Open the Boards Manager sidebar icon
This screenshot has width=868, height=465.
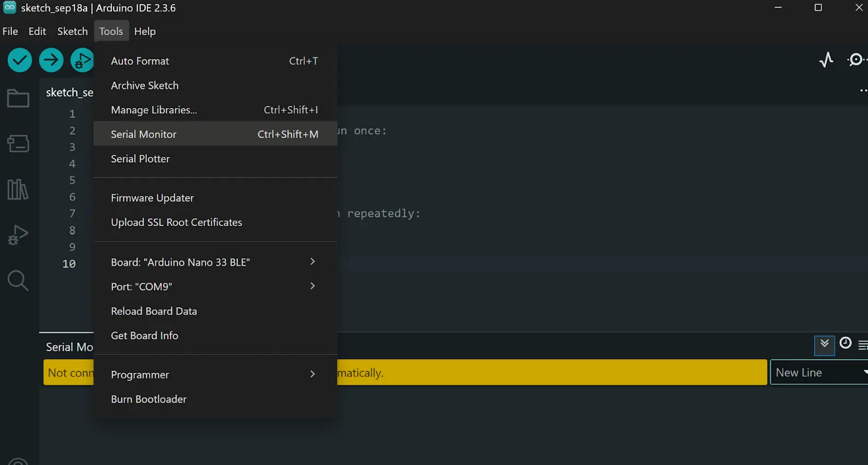pos(18,143)
